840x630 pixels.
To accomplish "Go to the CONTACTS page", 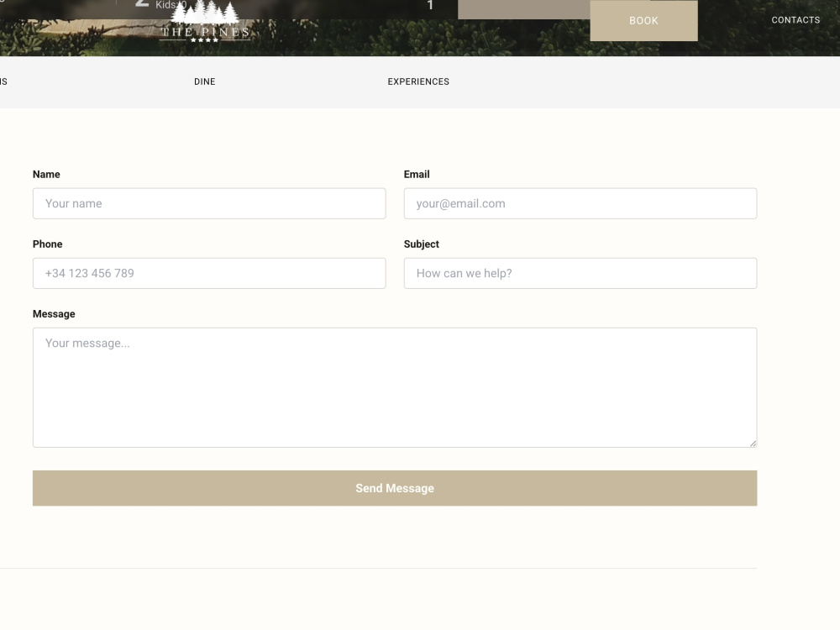I will (795, 20).
